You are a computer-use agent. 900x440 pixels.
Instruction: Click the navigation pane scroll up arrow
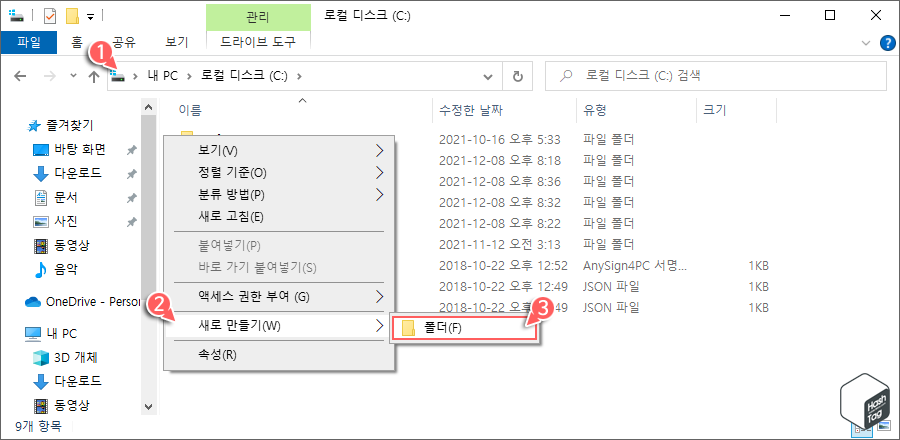(148, 107)
